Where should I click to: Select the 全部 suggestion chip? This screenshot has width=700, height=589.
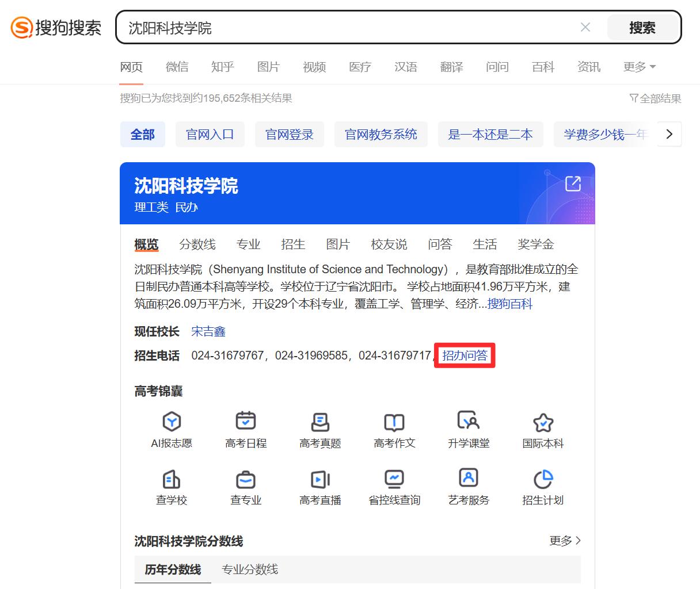tap(143, 135)
